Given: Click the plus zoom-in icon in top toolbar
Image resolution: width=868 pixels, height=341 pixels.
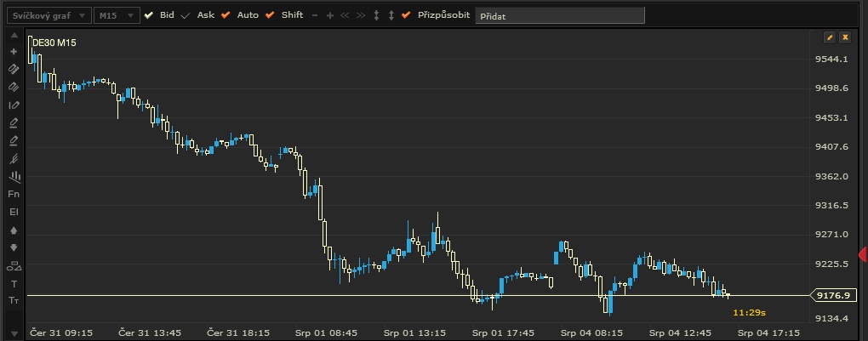Looking at the screenshot, I should click(330, 15).
